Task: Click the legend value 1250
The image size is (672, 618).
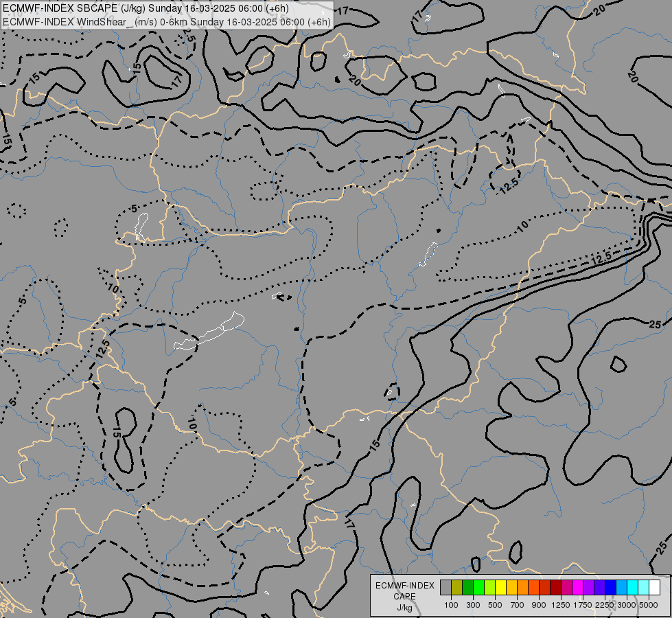Action: [x=561, y=605]
